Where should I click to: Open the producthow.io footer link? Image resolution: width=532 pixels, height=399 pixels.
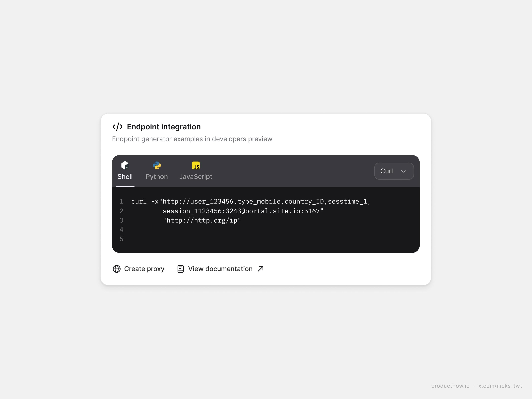coord(450,386)
